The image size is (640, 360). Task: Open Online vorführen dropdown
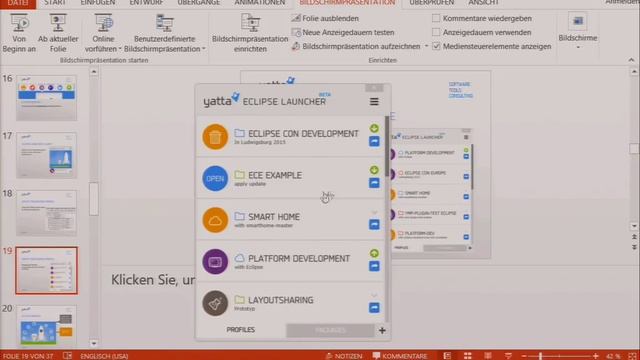(x=103, y=33)
